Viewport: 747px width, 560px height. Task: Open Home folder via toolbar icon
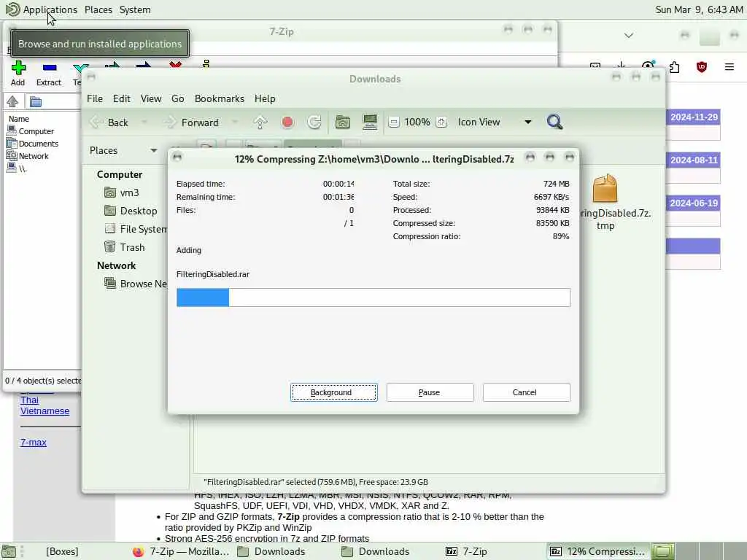coord(343,122)
